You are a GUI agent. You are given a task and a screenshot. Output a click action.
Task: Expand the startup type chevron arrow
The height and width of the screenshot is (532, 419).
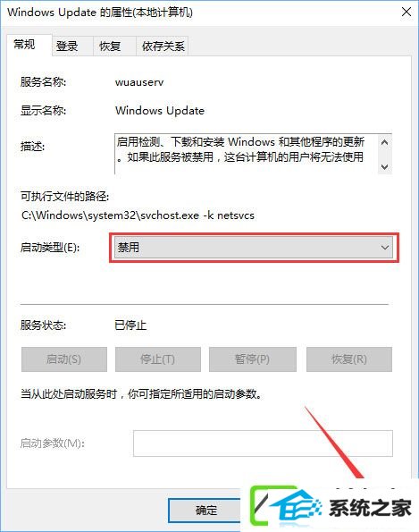[x=385, y=248]
